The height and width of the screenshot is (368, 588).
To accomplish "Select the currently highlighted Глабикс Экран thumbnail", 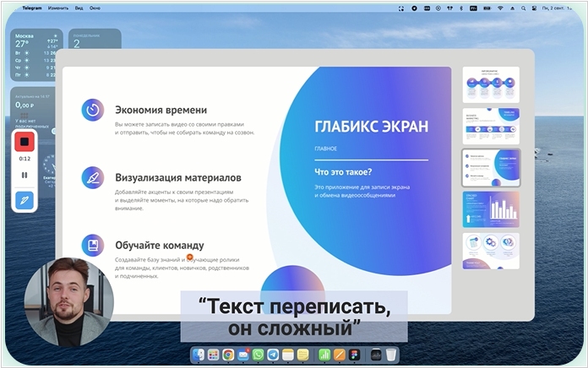I will pyautogui.click(x=491, y=168).
